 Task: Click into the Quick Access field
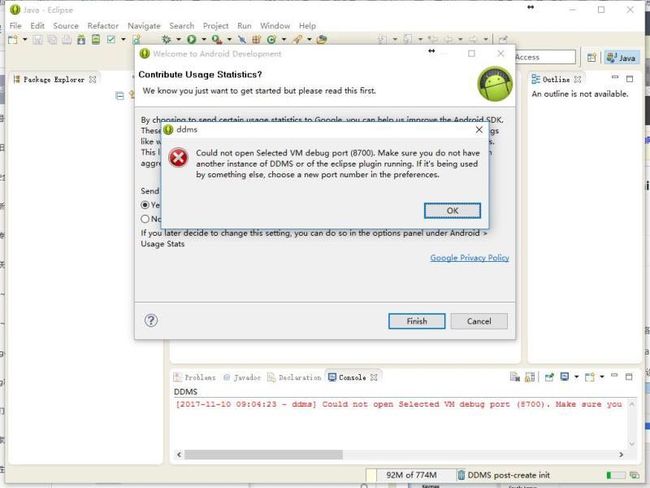545,57
